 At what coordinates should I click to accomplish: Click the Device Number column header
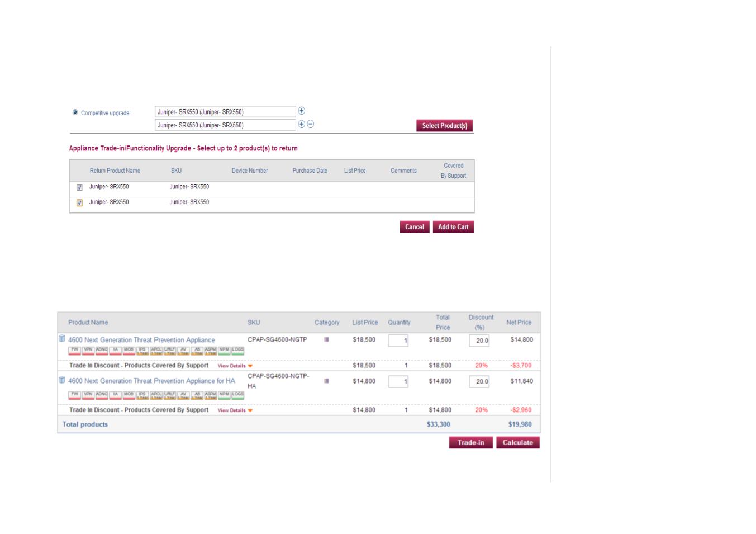(x=250, y=171)
